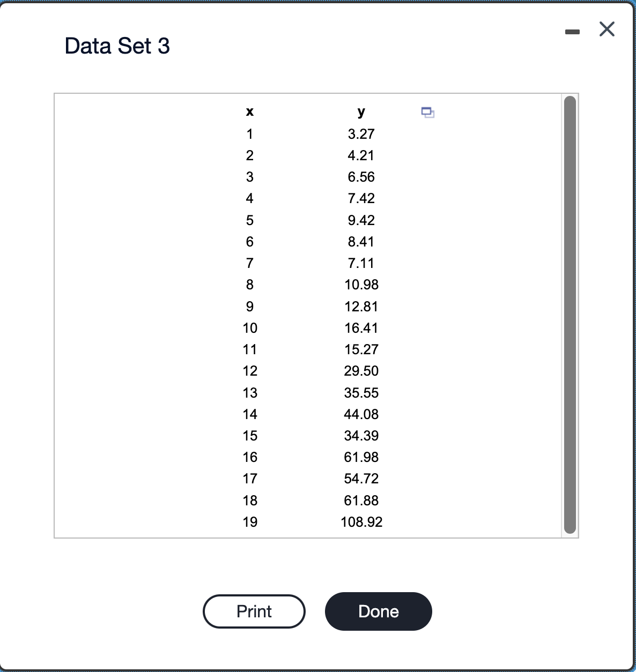636x672 pixels.
Task: Click the x value 1 at the top
Action: (x=250, y=135)
